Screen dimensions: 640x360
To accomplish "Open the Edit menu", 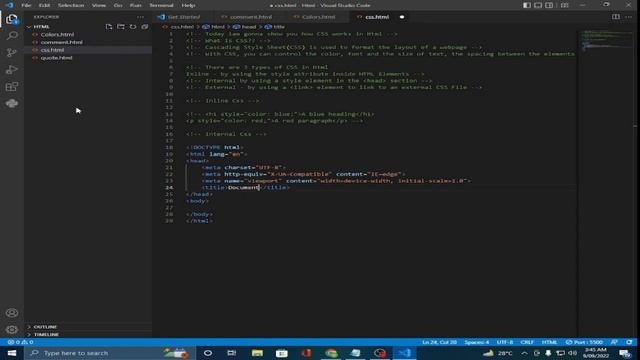I will pyautogui.click(x=44, y=5).
